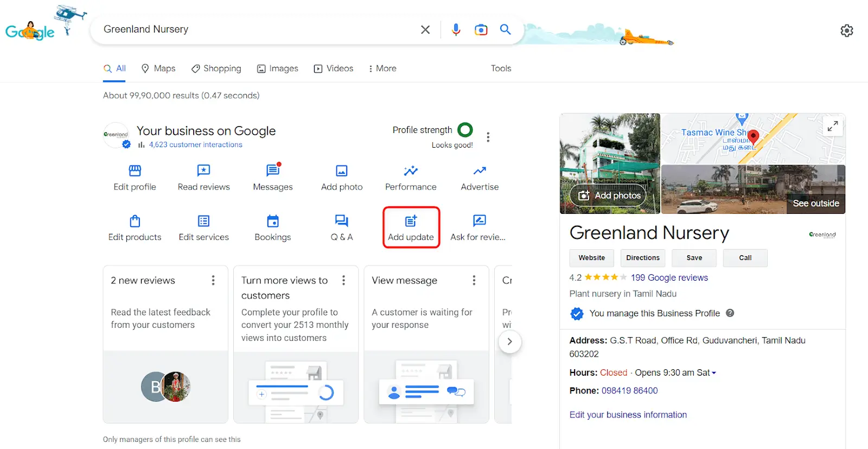Open Ask for reviews
This screenshot has width=868, height=449.
[x=478, y=229]
